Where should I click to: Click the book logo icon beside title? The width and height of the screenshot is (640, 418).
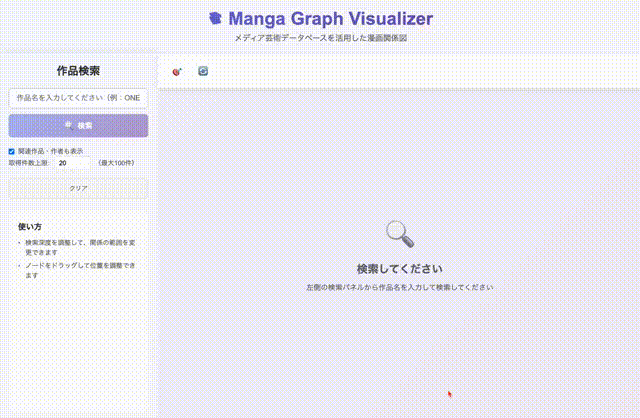215,18
